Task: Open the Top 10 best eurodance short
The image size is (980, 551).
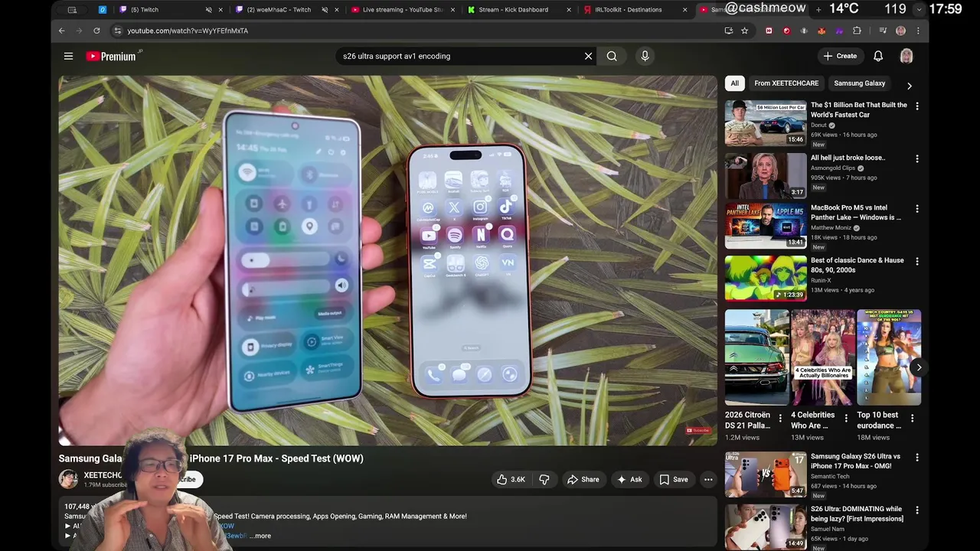Action: click(x=889, y=357)
